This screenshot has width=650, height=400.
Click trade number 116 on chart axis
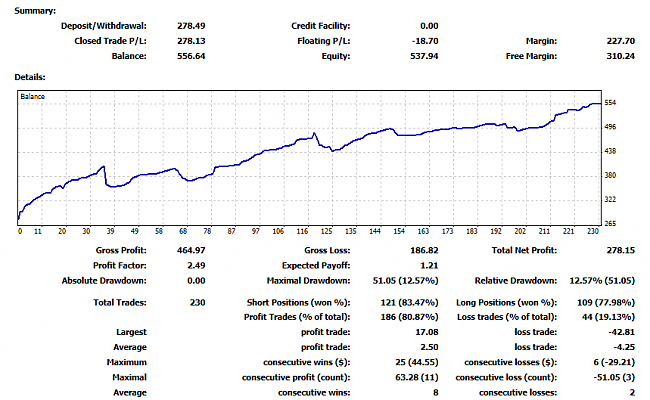(x=302, y=231)
